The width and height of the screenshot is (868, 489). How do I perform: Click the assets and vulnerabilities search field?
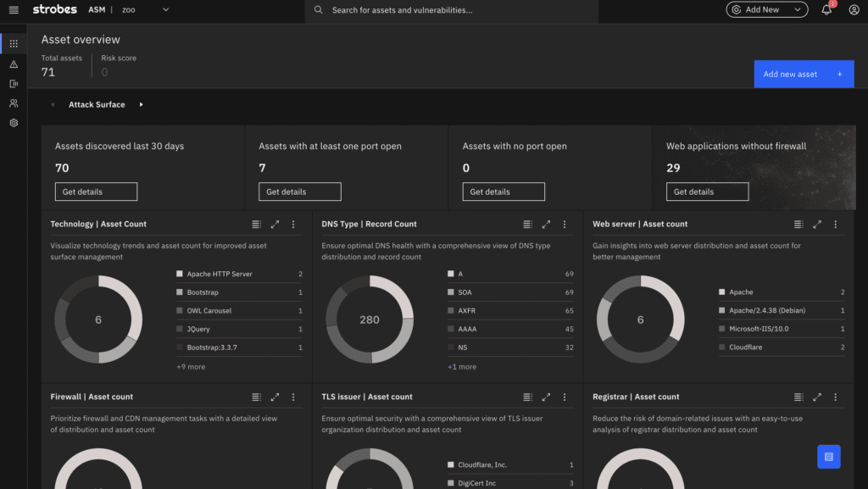click(458, 10)
